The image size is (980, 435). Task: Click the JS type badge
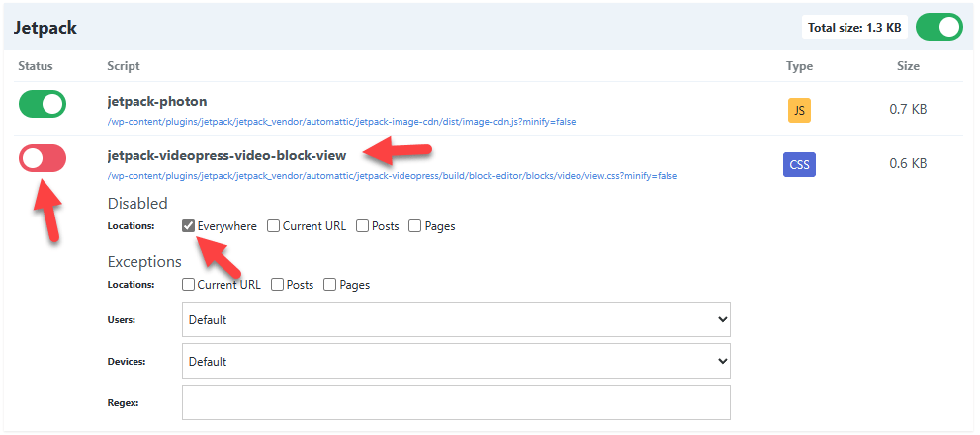pyautogui.click(x=799, y=110)
